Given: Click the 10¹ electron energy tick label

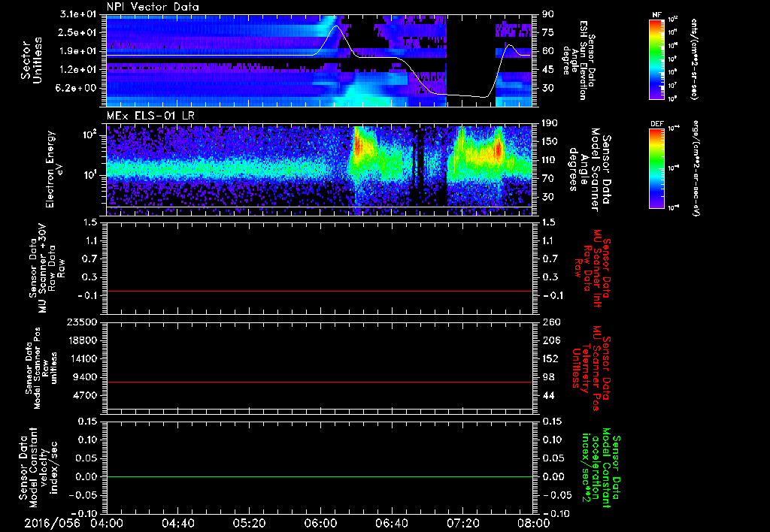Looking at the screenshot, I should (90, 174).
